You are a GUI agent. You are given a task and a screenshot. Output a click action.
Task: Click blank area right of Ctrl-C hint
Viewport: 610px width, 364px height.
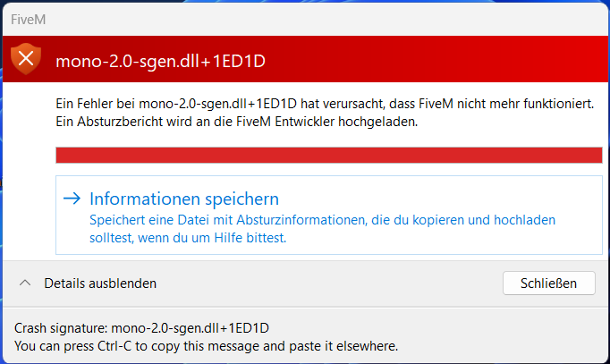point(501,345)
